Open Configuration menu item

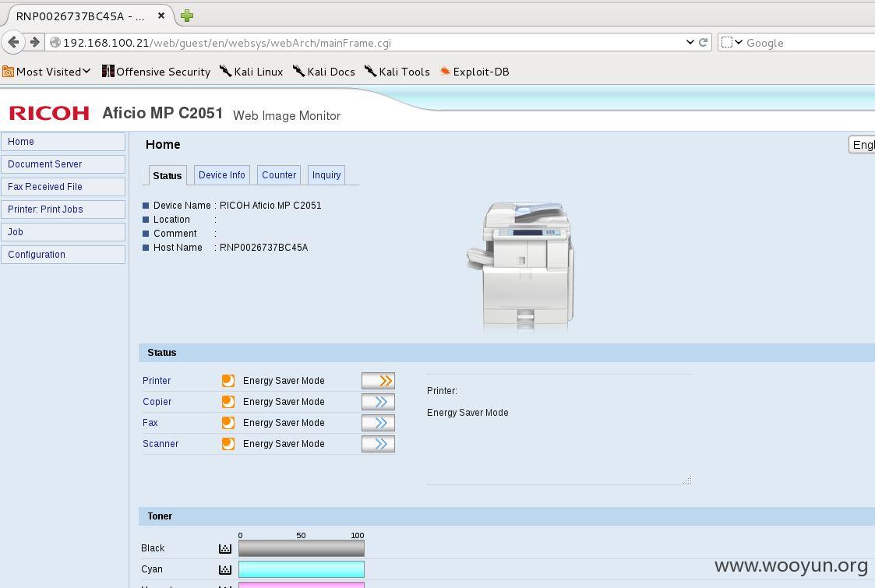point(63,255)
